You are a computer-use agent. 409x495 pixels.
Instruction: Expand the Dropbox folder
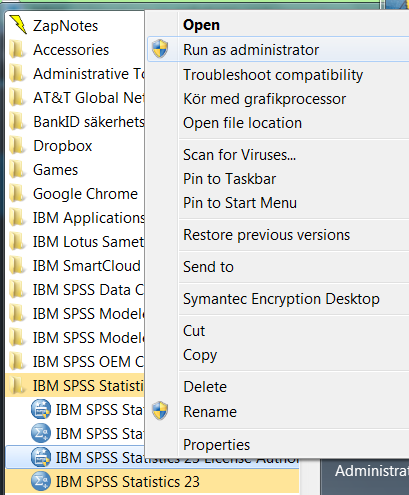[75, 146]
